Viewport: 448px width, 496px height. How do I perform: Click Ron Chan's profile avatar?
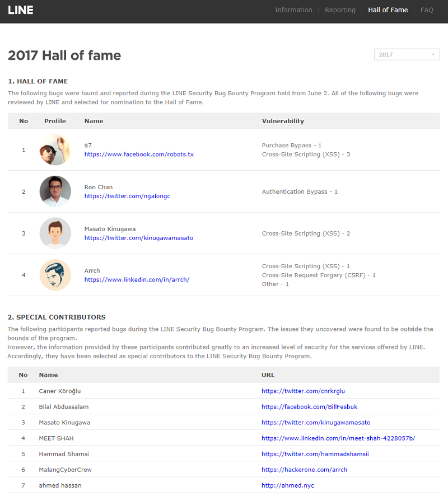[x=55, y=191]
